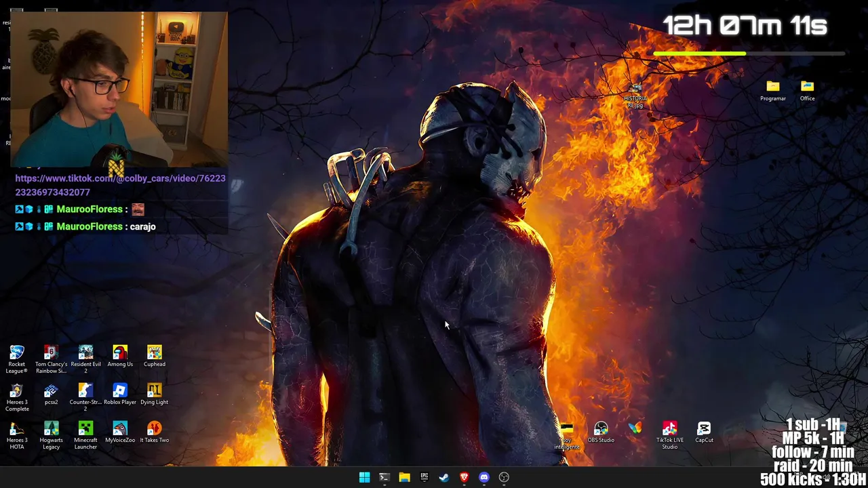
Task: Click the webcam feed overlay
Action: click(x=119, y=89)
